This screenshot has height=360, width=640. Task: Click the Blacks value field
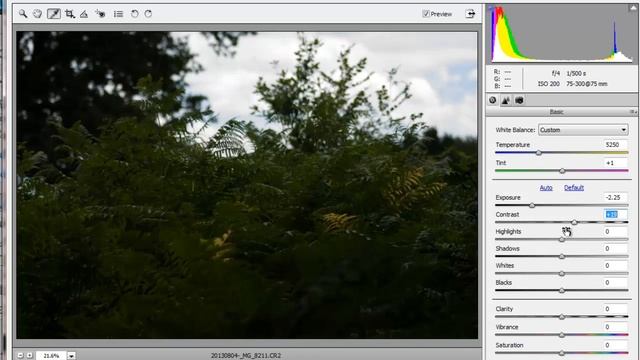[616, 282]
